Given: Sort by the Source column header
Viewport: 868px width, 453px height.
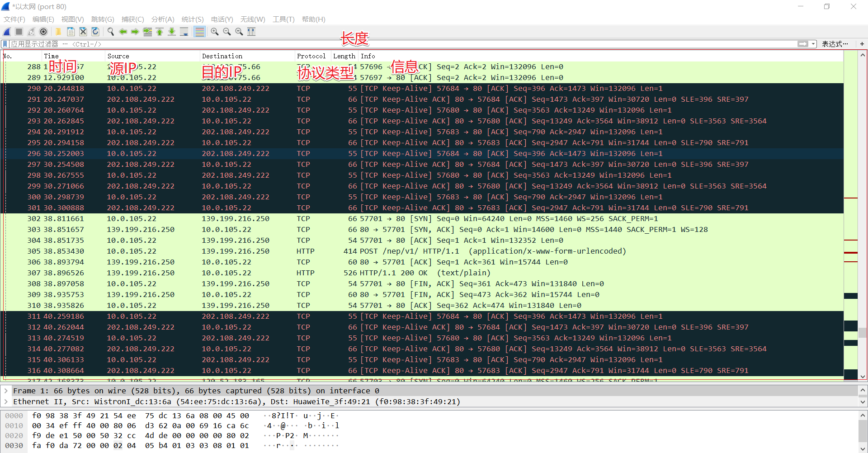Looking at the screenshot, I should [x=152, y=56].
